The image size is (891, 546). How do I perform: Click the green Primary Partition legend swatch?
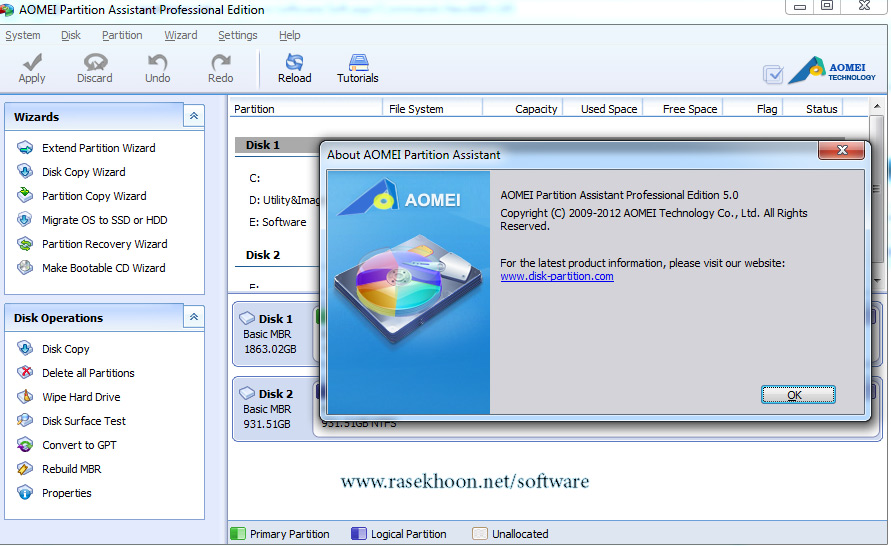tap(238, 534)
